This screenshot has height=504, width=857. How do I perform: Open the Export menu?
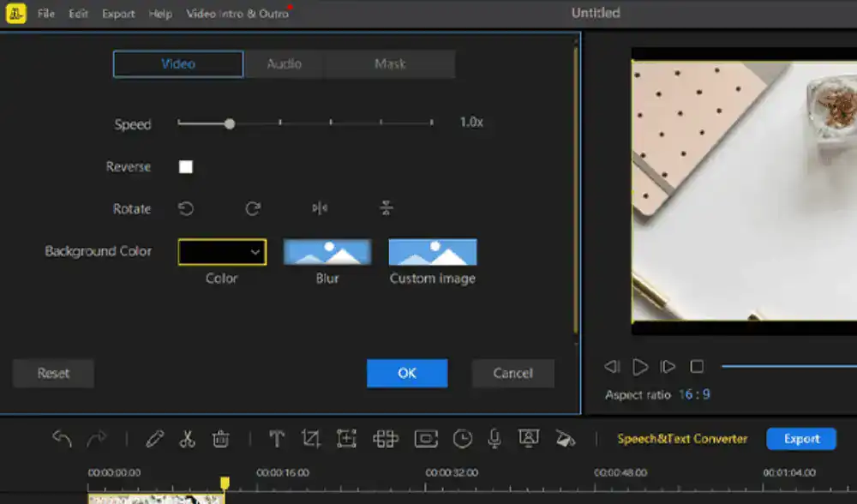[x=118, y=14]
